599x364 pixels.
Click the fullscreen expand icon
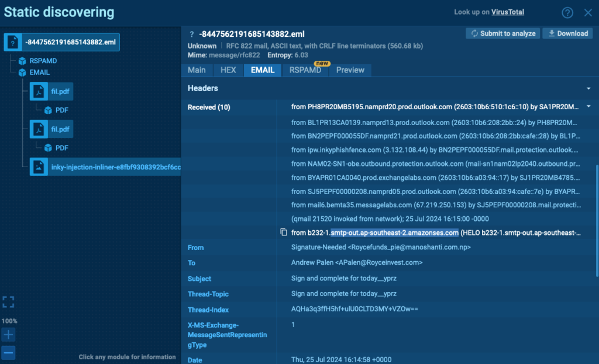tap(8, 301)
